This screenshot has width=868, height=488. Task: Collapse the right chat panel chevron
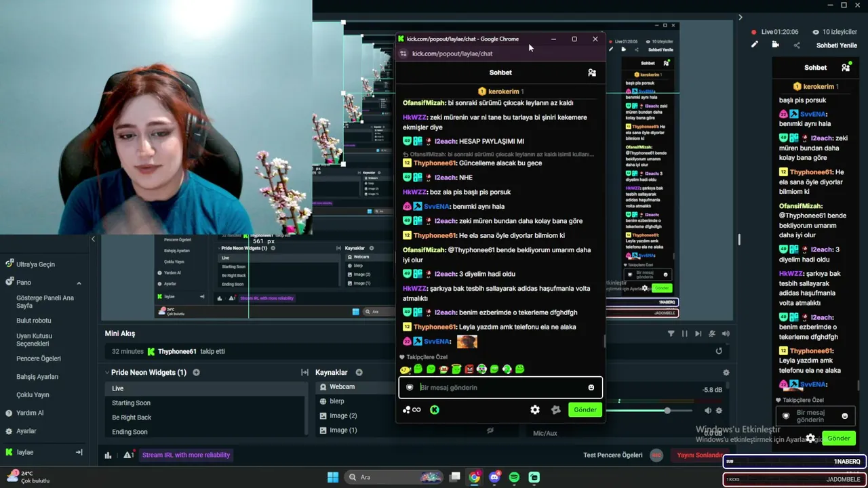point(740,18)
